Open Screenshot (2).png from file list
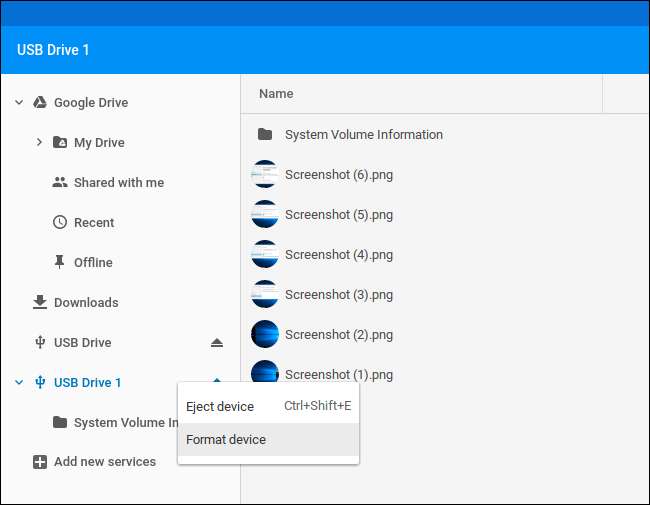650x505 pixels. click(338, 335)
